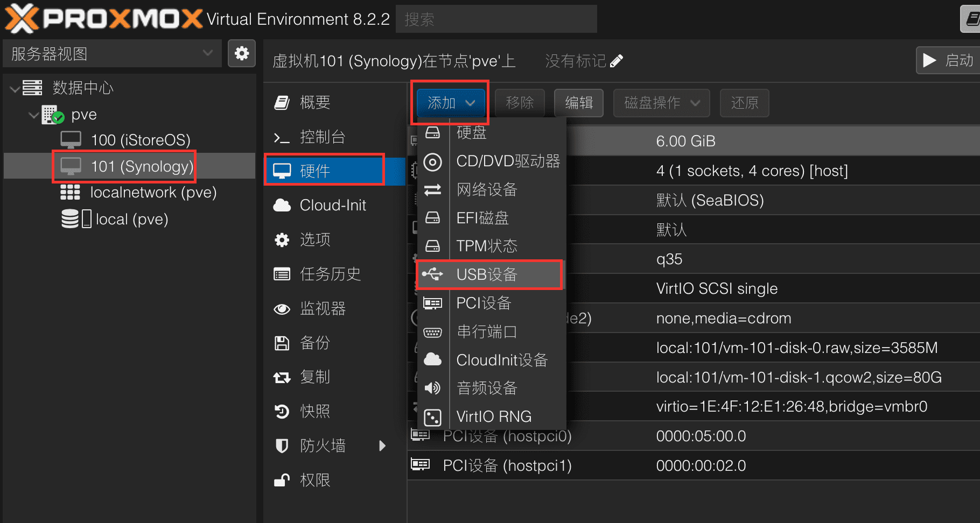Screen dimensions: 980x523
Task: Click the network arrows icon in menu
Action: [432, 189]
